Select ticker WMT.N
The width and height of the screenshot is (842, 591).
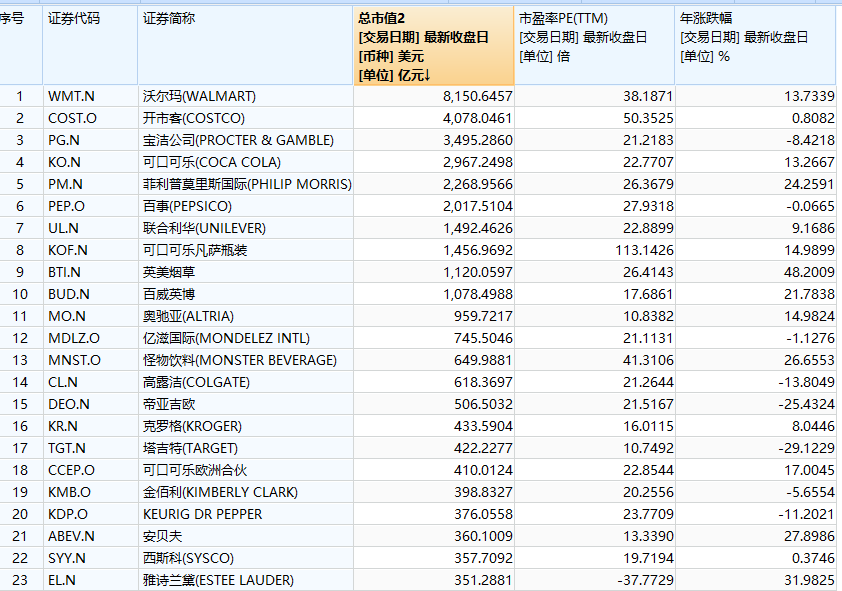click(71, 97)
